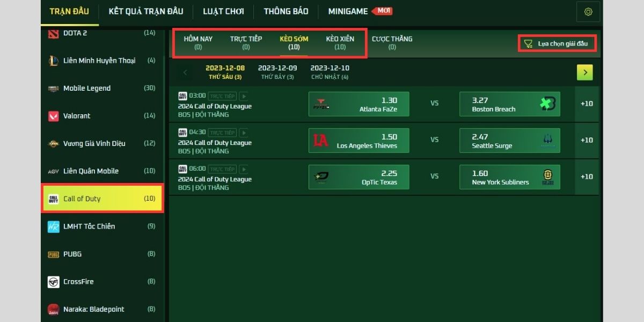The image size is (644, 322).
Task: Switch to the TRỰC TIẾP tab
Action: [246, 43]
